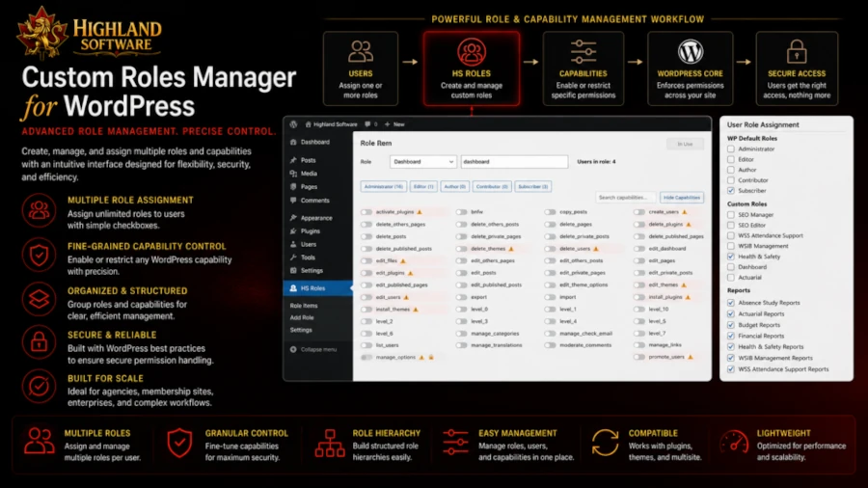Open Settings under the HS Roles submenu

pos(301,330)
